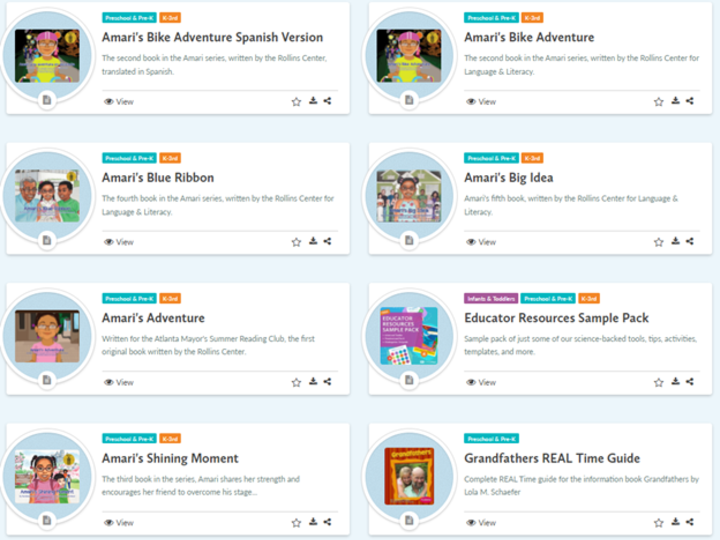Open the Educator Resources Sample Pack thumbnail
The height and width of the screenshot is (540, 720).
pos(409,336)
